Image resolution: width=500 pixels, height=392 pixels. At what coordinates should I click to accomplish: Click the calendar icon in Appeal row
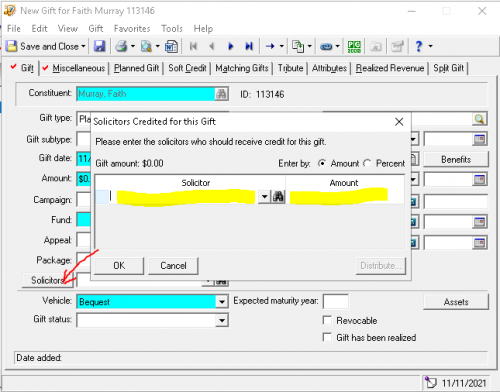pyautogui.click(x=480, y=243)
